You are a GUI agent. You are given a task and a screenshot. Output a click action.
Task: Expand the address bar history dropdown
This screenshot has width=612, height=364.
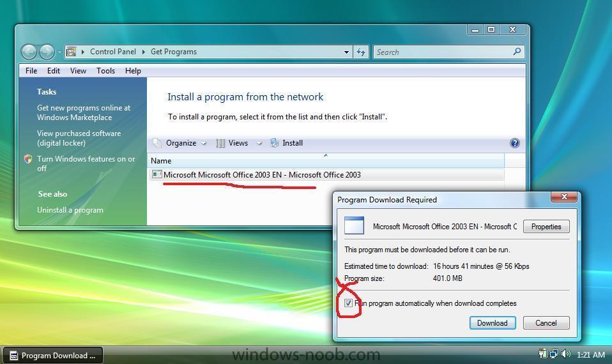346,52
